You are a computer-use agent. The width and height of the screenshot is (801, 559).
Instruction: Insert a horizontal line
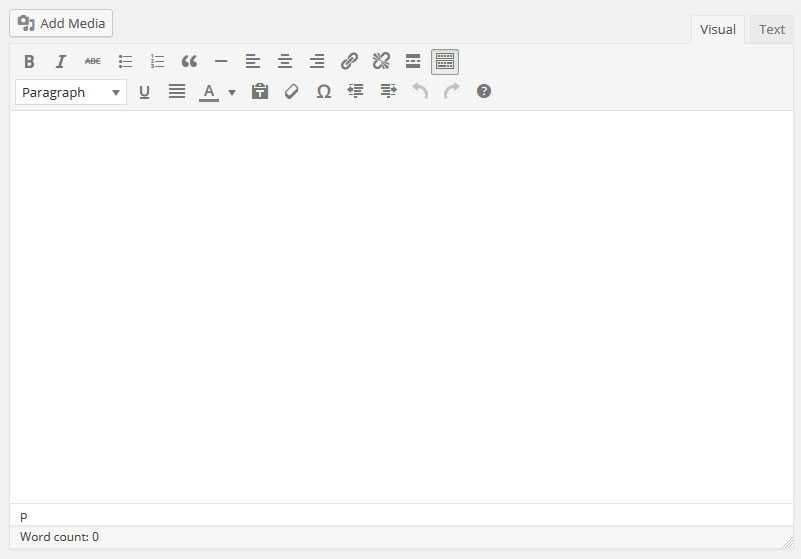221,62
